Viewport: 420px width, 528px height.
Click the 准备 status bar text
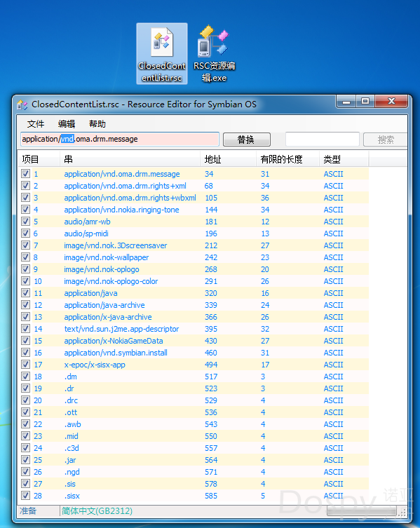point(28,511)
